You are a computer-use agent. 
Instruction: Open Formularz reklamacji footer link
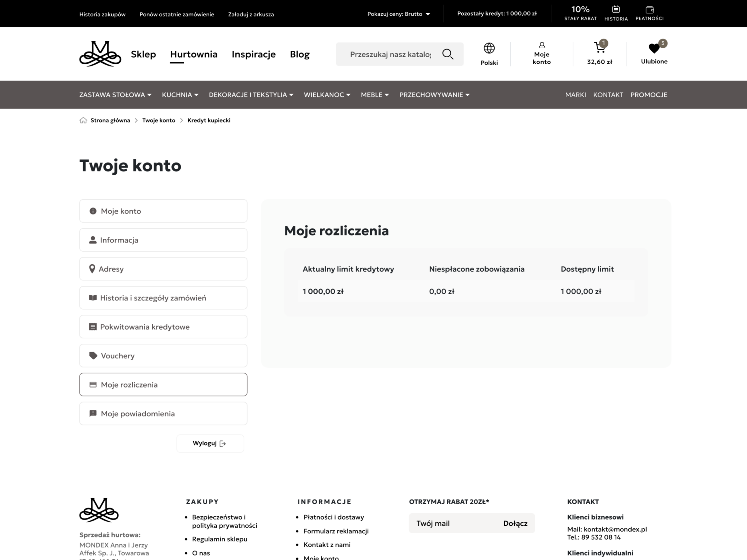click(x=336, y=531)
